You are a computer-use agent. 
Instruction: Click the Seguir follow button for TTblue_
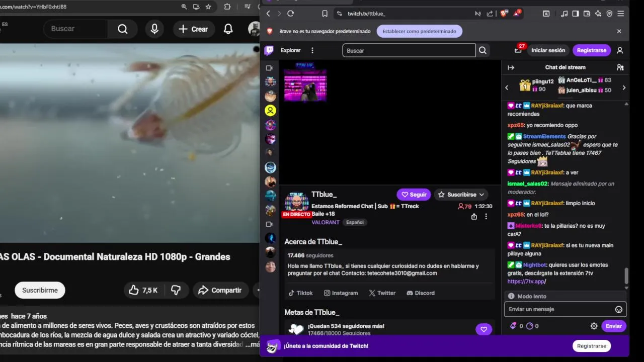click(414, 195)
